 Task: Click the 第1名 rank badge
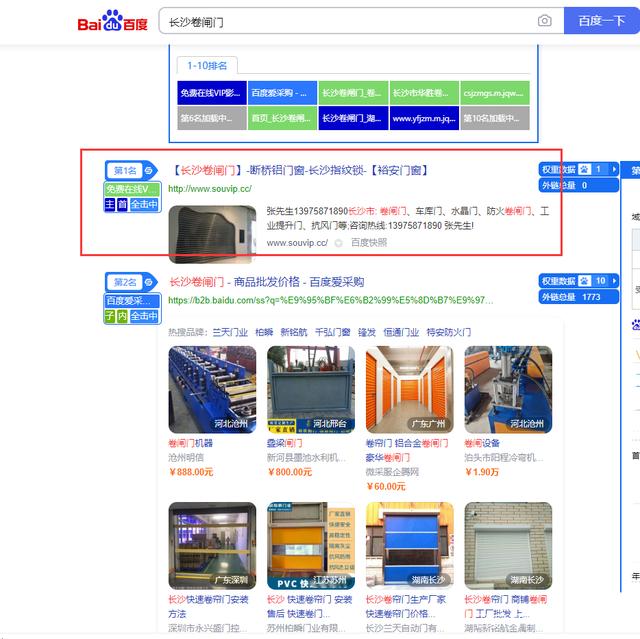124,170
